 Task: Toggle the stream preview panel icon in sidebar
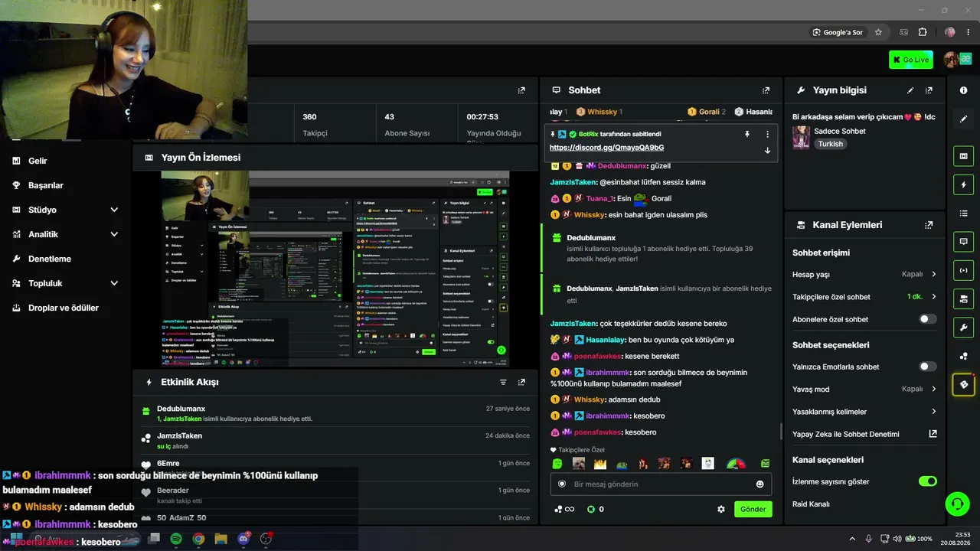pyautogui.click(x=963, y=156)
